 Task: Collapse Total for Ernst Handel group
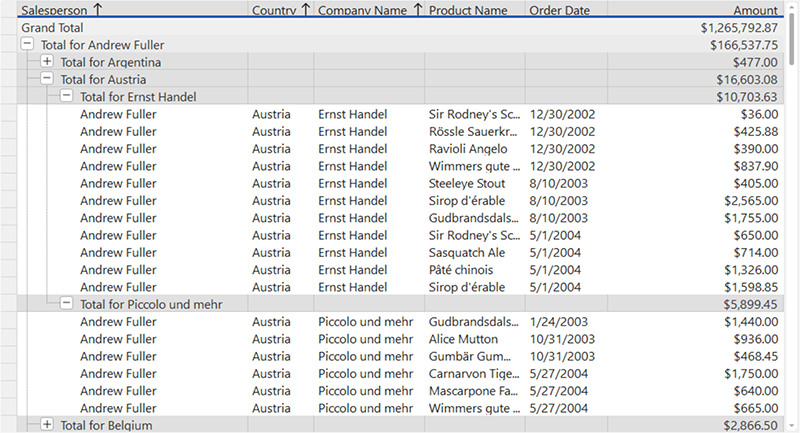66,96
